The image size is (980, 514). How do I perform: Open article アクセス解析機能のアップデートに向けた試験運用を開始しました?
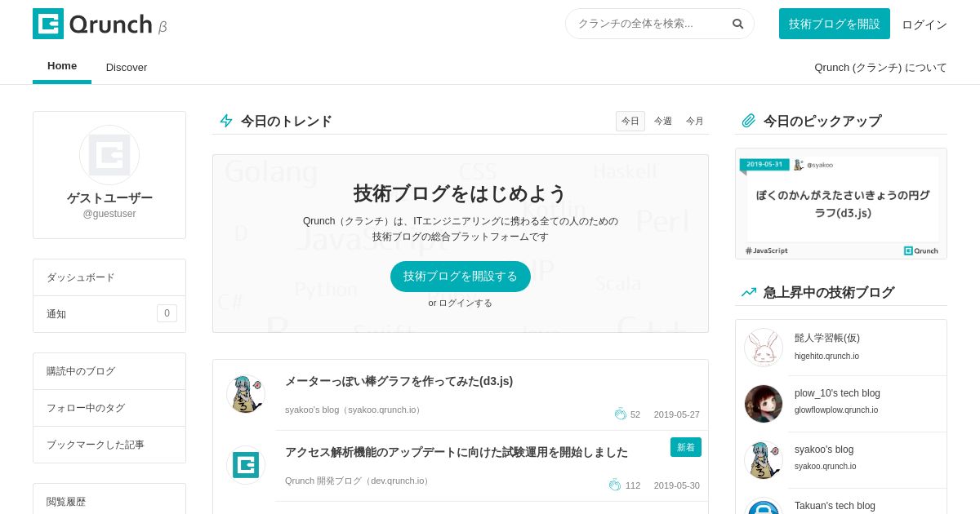point(457,452)
